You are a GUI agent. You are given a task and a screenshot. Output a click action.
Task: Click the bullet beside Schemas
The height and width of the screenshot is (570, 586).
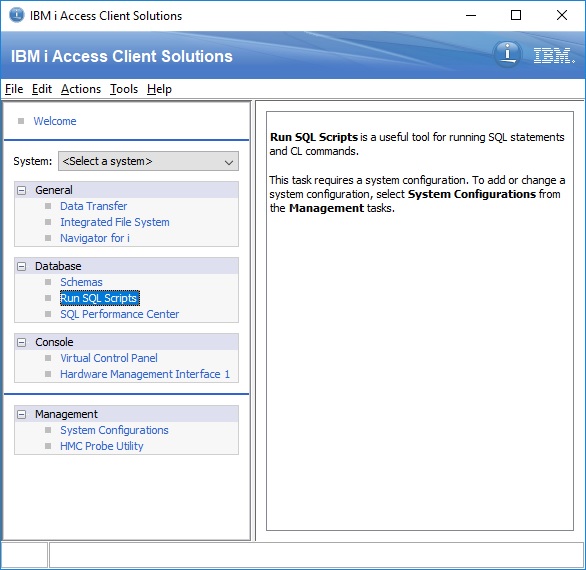tap(48, 282)
